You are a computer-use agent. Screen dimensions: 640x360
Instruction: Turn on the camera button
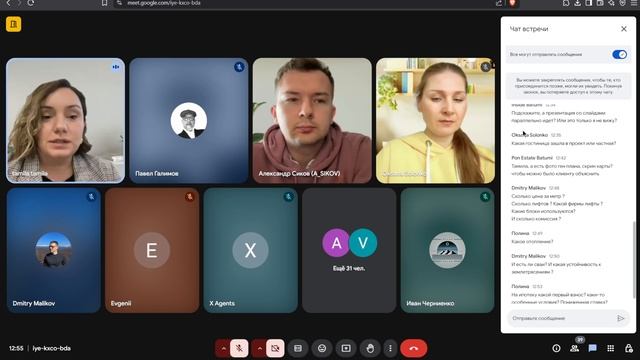pos(275,348)
